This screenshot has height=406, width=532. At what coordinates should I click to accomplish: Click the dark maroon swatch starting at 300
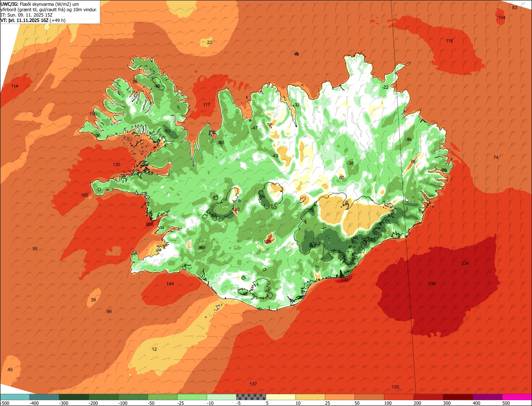(458, 396)
